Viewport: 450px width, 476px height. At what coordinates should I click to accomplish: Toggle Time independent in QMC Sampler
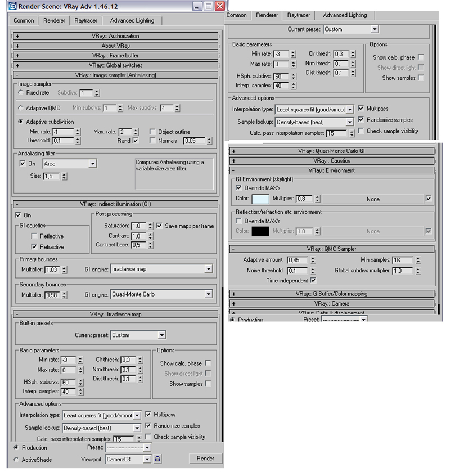313,280
